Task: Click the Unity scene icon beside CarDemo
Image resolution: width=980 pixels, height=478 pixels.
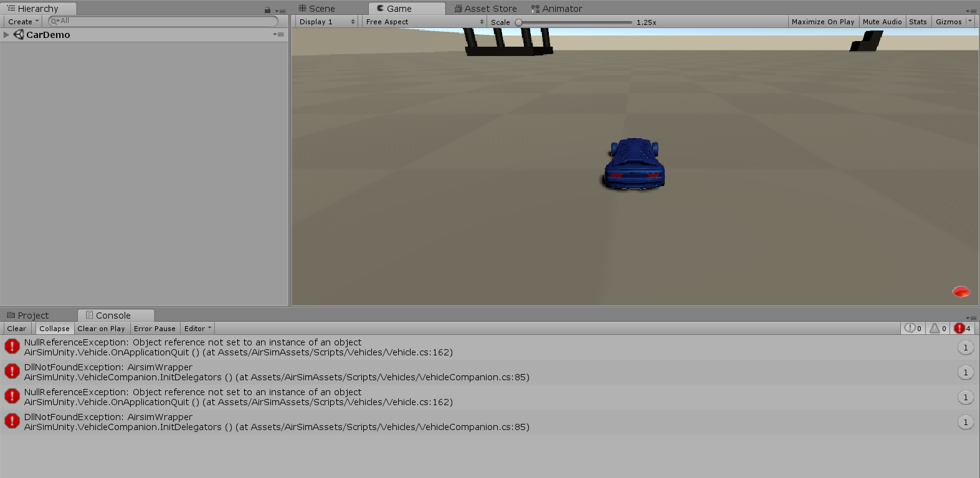Action: (x=19, y=35)
